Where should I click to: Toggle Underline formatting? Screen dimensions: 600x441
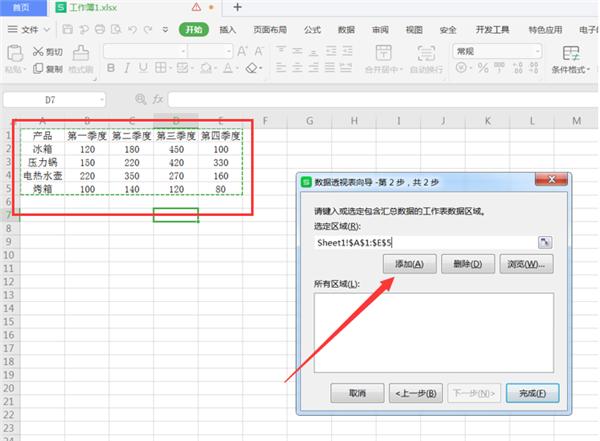pyautogui.click(x=143, y=68)
